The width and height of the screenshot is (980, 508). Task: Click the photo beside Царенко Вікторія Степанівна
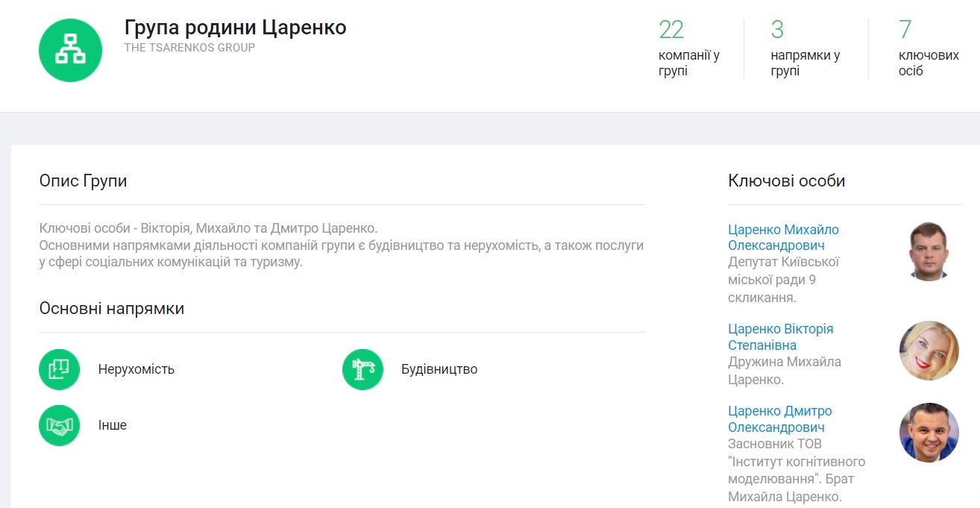point(929,351)
